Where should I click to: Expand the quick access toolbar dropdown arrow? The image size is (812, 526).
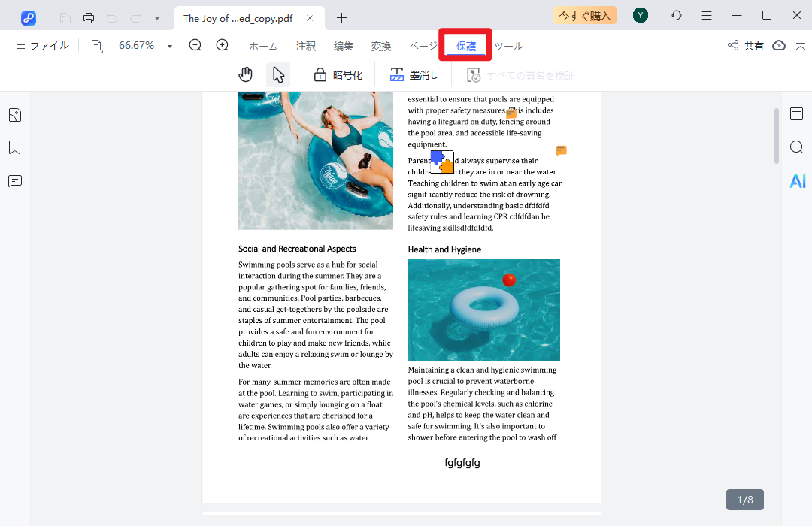coord(156,17)
